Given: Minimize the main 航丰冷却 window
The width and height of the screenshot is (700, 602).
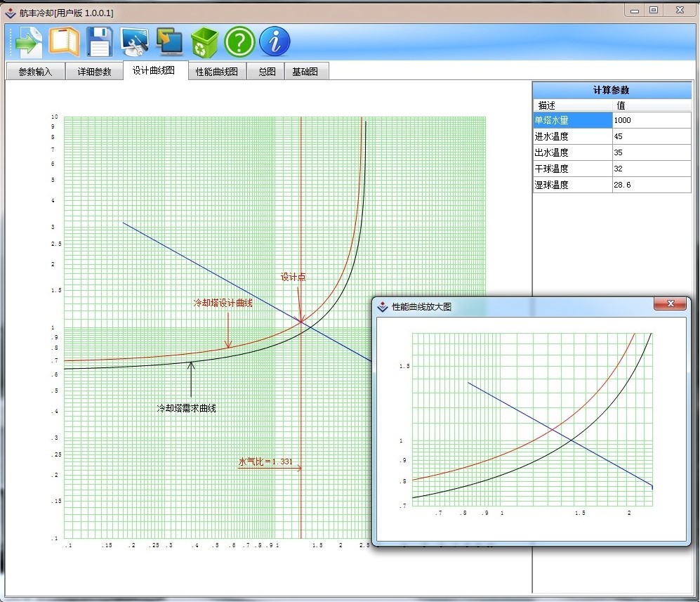Looking at the screenshot, I should (635, 11).
